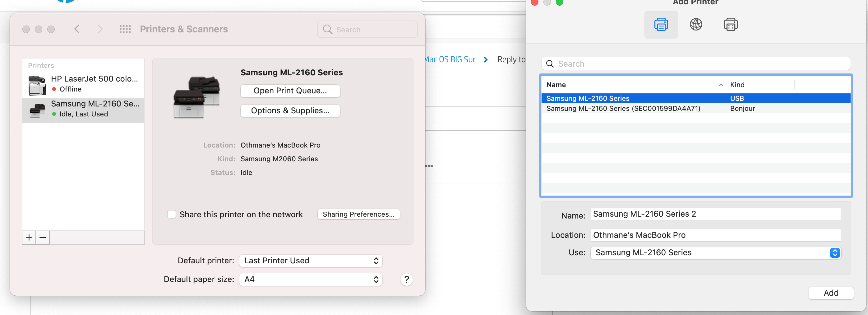The height and width of the screenshot is (315, 868).
Task: Remove selected printer with minus button
Action: coord(43,237)
